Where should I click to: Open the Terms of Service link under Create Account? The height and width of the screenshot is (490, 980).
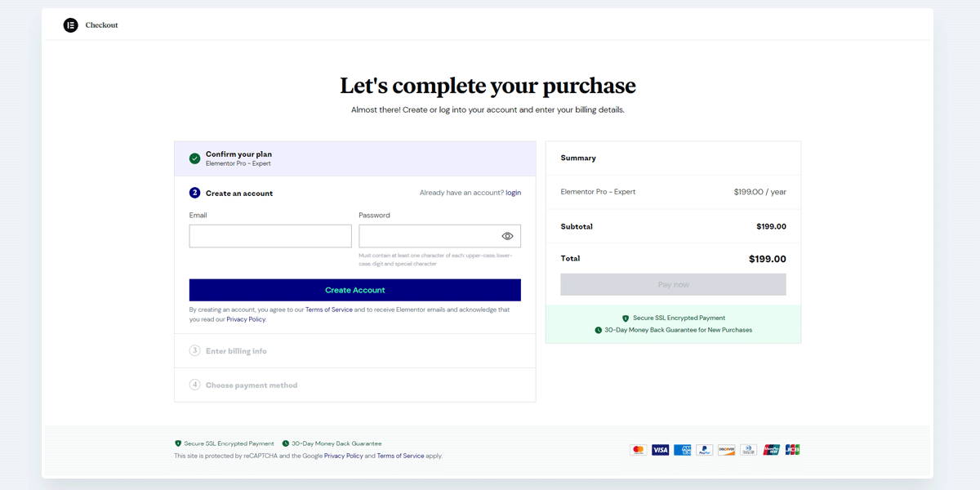329,310
